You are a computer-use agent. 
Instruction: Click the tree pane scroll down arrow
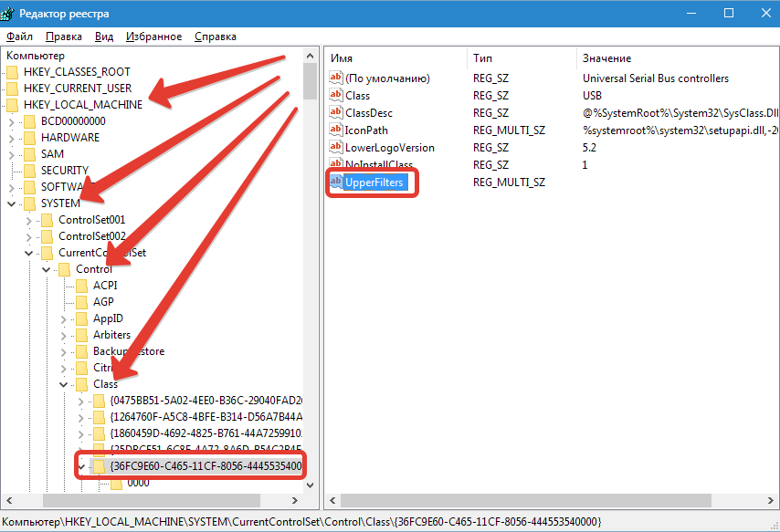point(310,485)
